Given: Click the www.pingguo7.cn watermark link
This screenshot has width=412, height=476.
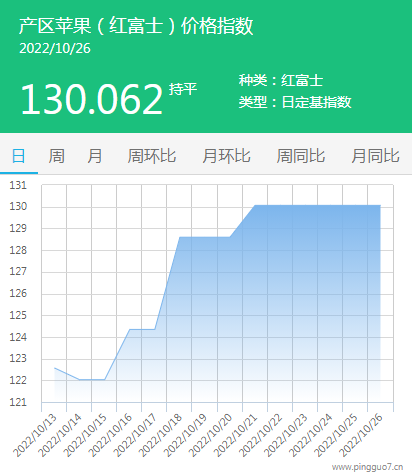Looking at the screenshot, I should pos(367,467).
